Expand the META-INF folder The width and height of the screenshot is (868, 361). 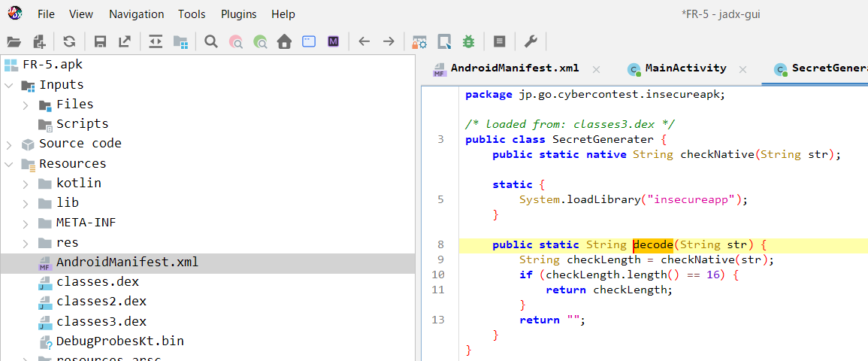click(x=26, y=223)
